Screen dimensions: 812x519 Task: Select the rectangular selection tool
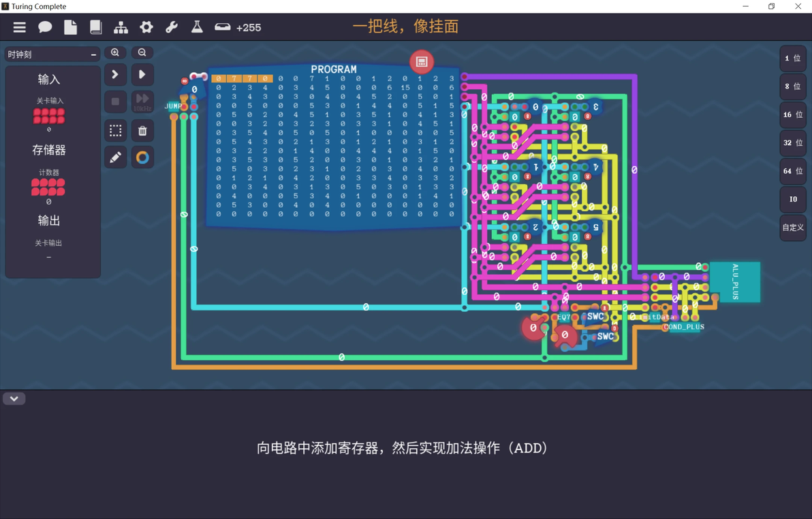pyautogui.click(x=116, y=131)
